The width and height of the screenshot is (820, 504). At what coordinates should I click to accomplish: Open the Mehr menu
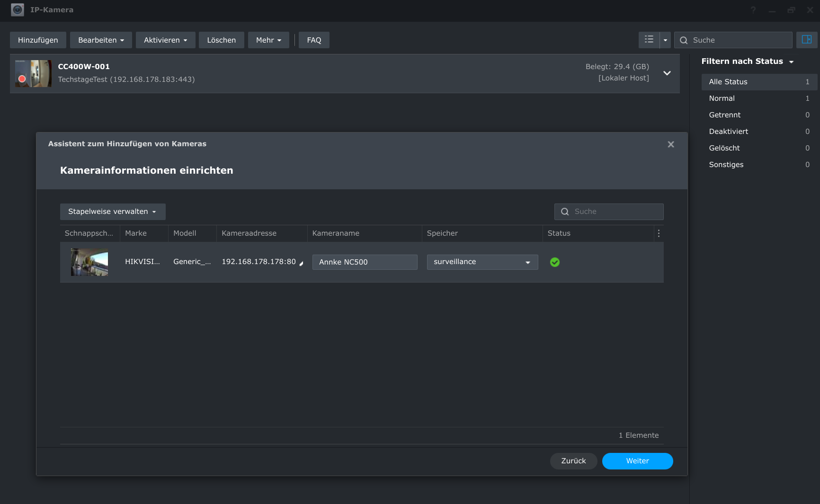tap(268, 40)
